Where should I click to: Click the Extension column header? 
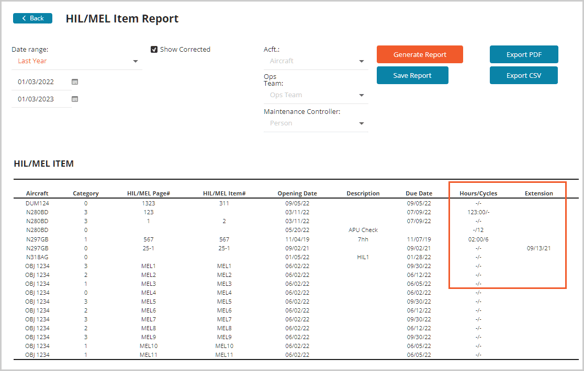(539, 193)
